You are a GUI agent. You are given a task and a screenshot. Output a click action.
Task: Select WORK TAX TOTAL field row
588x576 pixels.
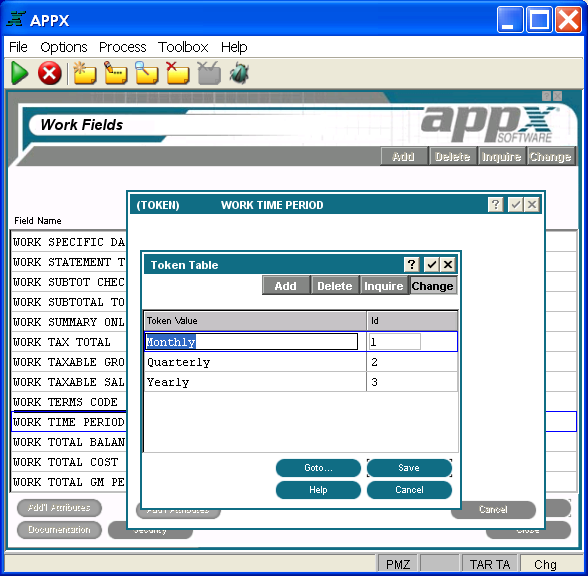[69, 342]
